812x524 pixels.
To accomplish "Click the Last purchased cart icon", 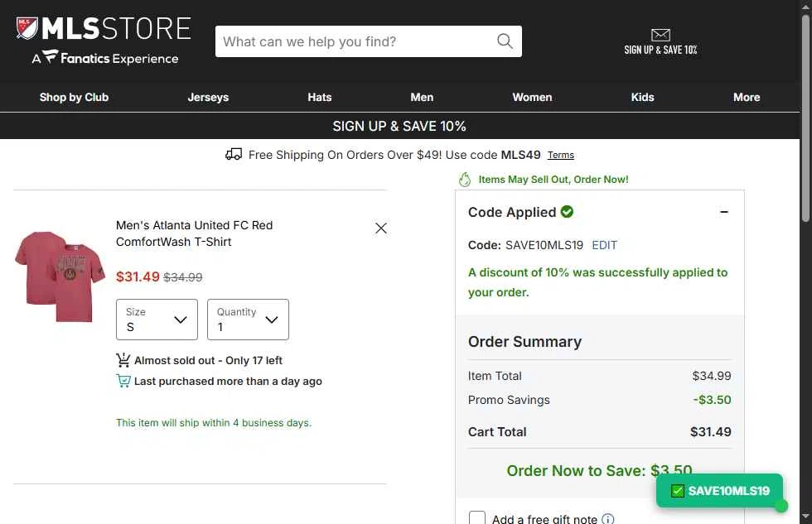I will (x=123, y=381).
